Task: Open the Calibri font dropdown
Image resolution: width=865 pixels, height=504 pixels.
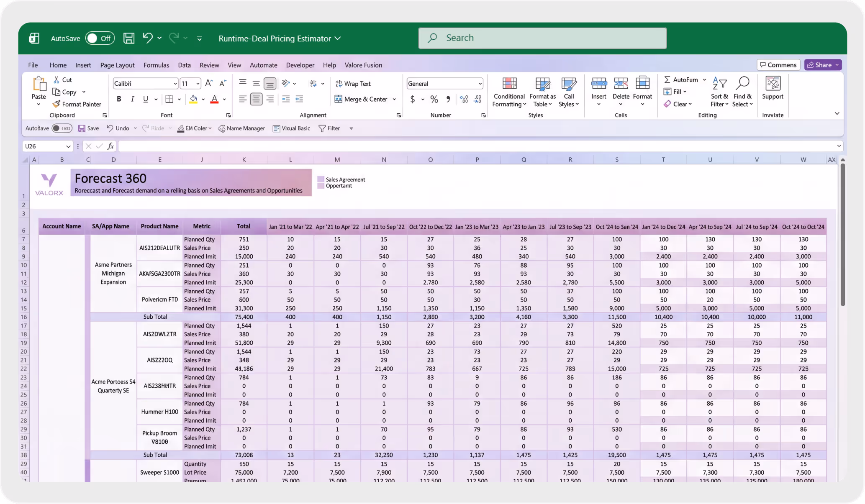Action: coord(175,83)
